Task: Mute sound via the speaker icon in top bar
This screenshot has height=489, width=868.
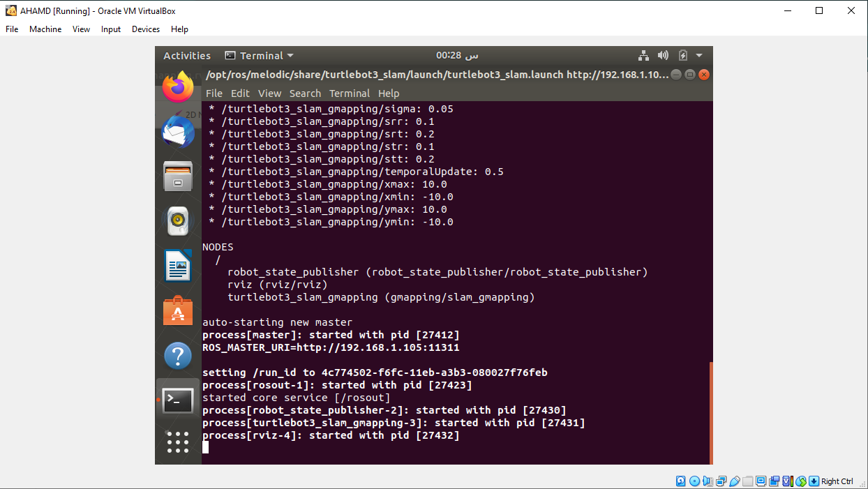Action: tap(663, 55)
